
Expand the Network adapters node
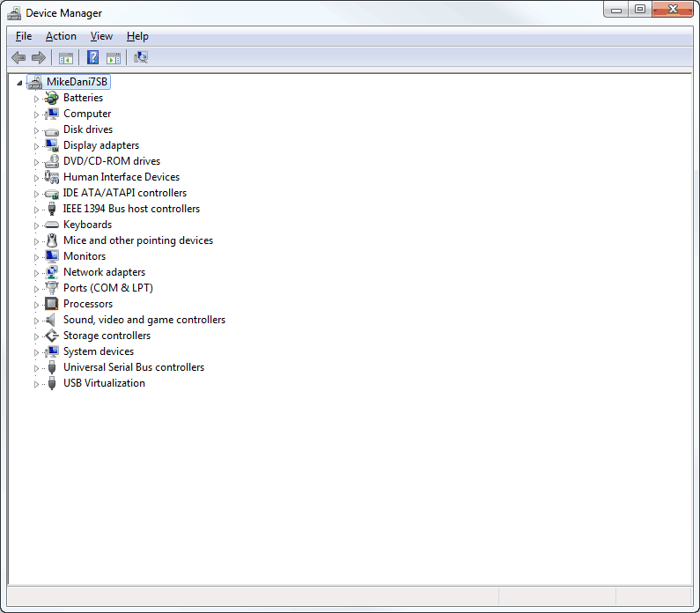click(x=37, y=273)
